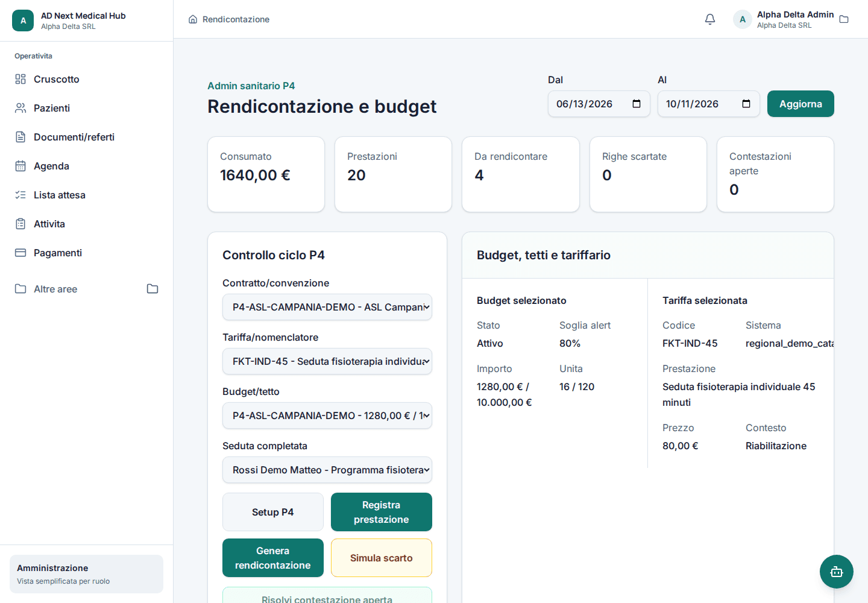
Task: Click Seduta fisioterapia individuale 45 minuti text
Action: point(739,394)
